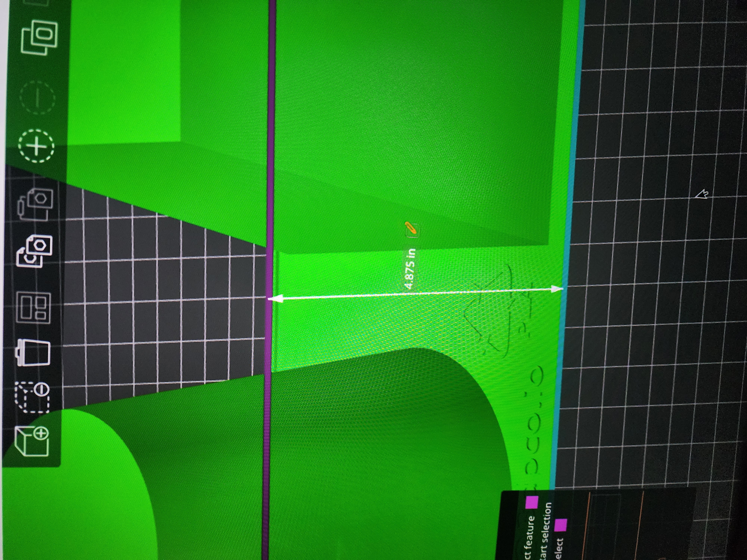Click the magenta swatch beside Unselect
747x560 pixels.
pos(561,525)
